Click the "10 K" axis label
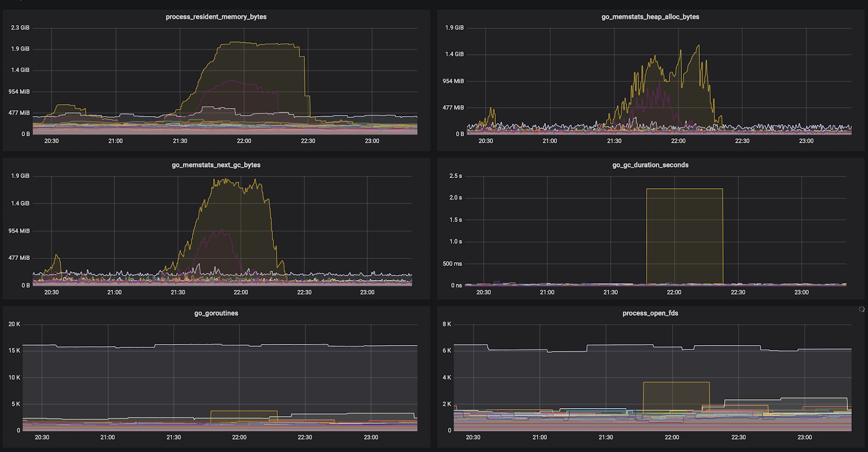Viewport: 868px width, 452px height. pyautogui.click(x=14, y=378)
